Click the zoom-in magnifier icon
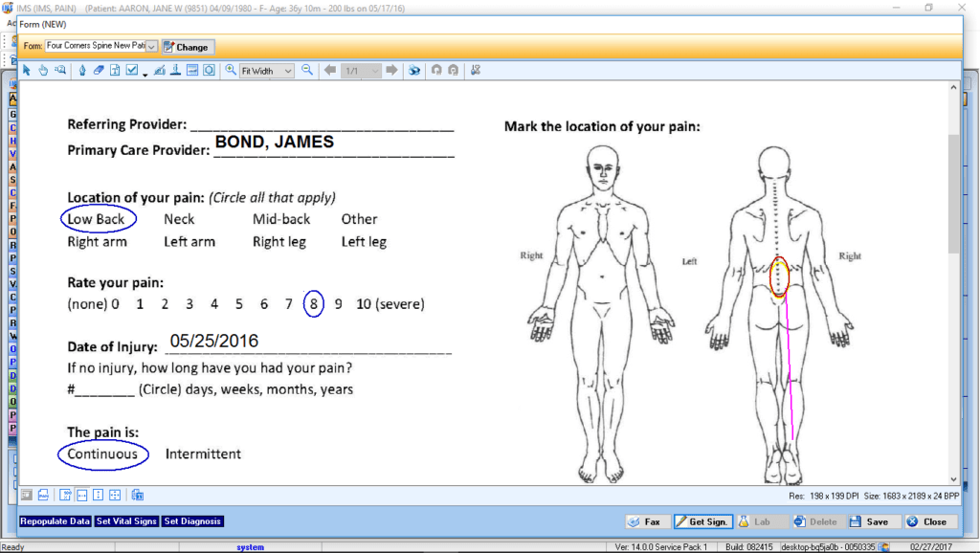 [x=231, y=70]
